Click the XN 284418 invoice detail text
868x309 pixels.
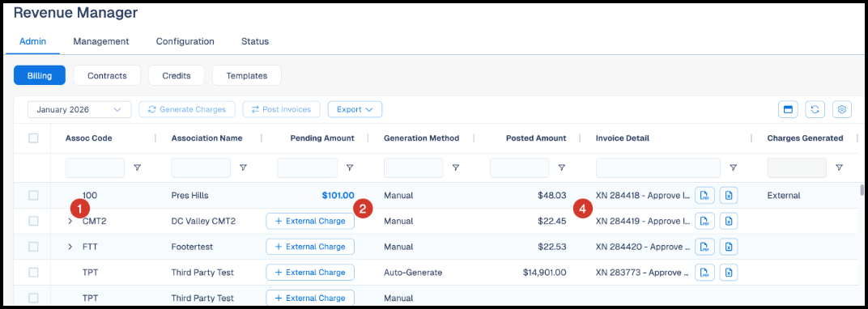[643, 195]
